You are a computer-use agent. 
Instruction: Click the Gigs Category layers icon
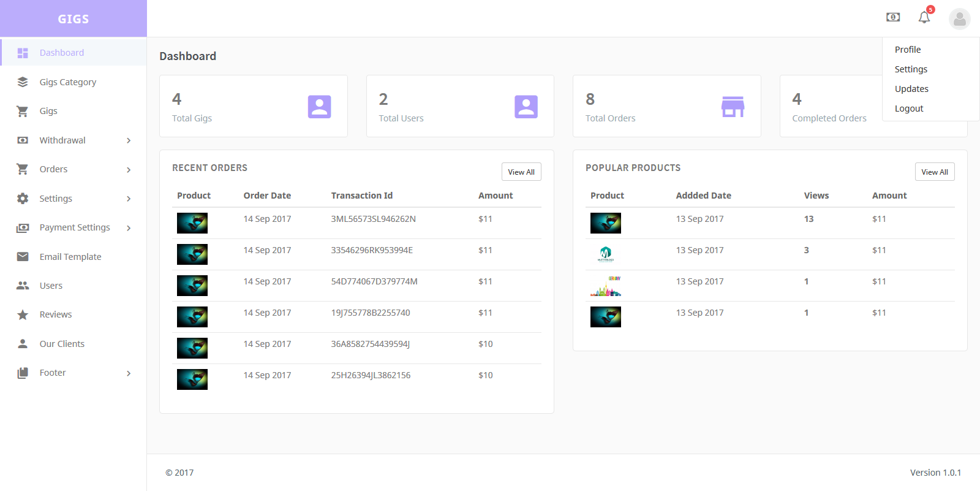(x=23, y=82)
